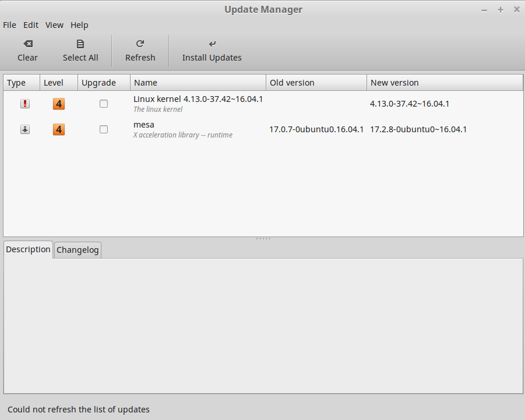Select the Linux kernel 4.13.0-37.42~16.04.1 name
Screen dimensions: 525x420
coord(198,100)
